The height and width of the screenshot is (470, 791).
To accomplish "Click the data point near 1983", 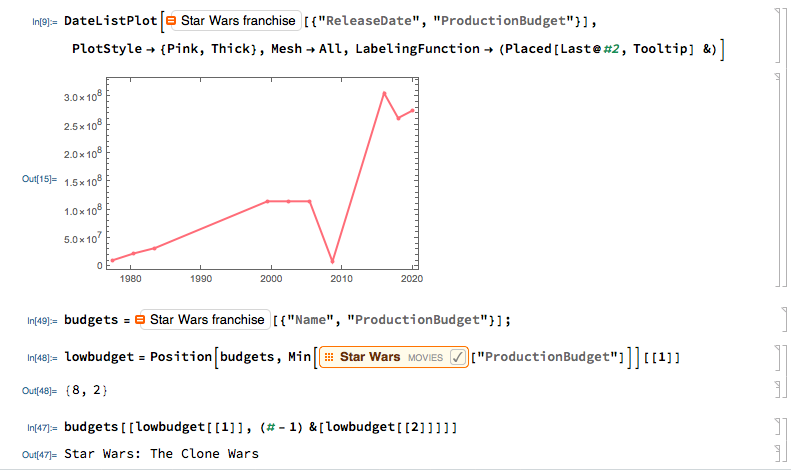I will pyautogui.click(x=154, y=248).
